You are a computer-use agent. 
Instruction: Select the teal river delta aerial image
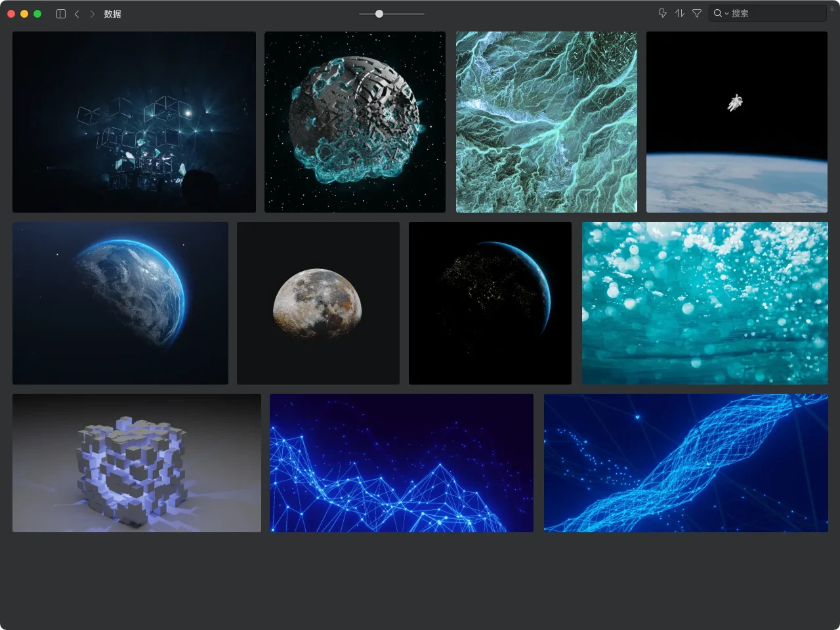coord(546,122)
